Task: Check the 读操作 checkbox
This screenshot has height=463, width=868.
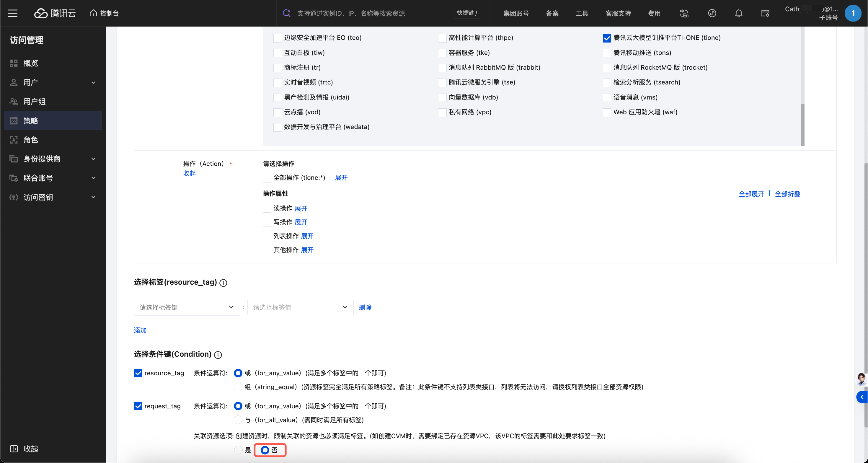Action: (267, 208)
